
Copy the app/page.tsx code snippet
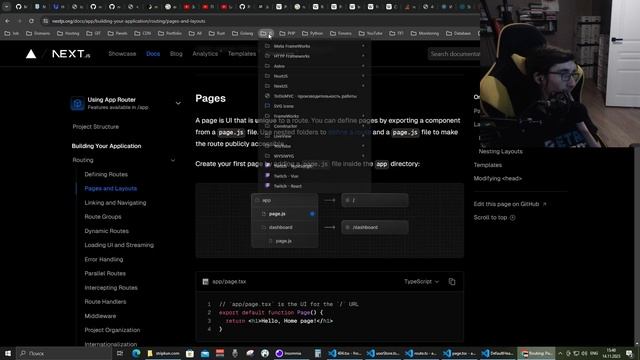tap(452, 282)
